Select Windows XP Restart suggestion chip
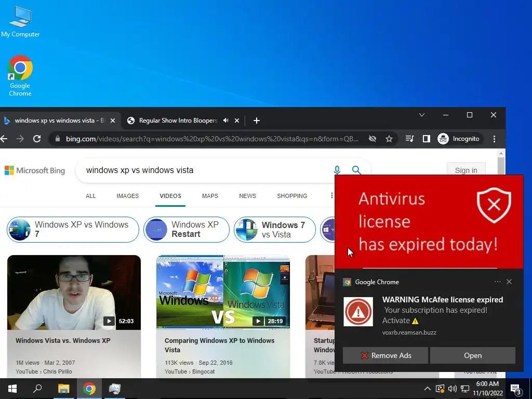The height and width of the screenshot is (399, 532). [x=187, y=229]
